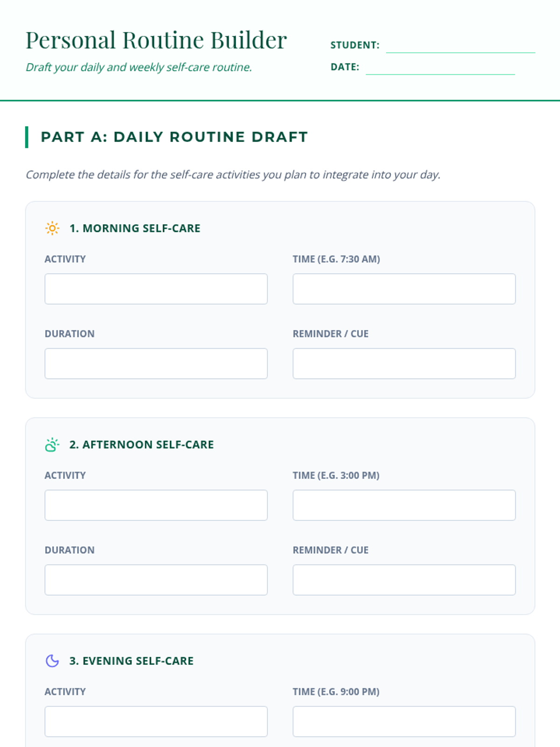
Task: Click the 2. Afternoon Self-Care heading text
Action: [141, 445]
